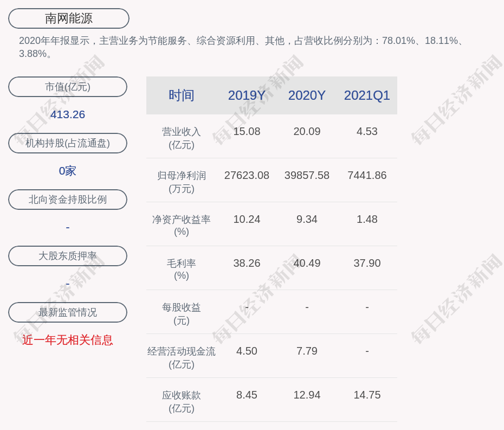Click the net profit value 7441.86
The height and width of the screenshot is (430, 504).
[x=367, y=175]
